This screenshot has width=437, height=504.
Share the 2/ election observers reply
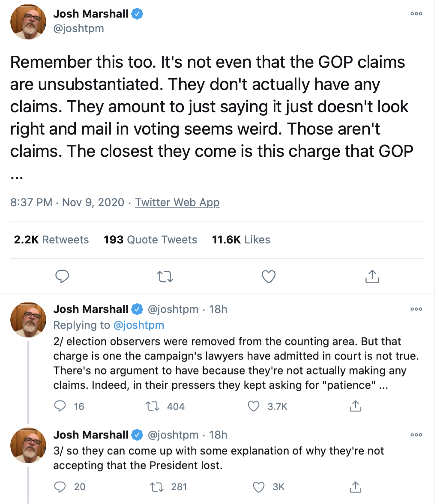coord(355,406)
